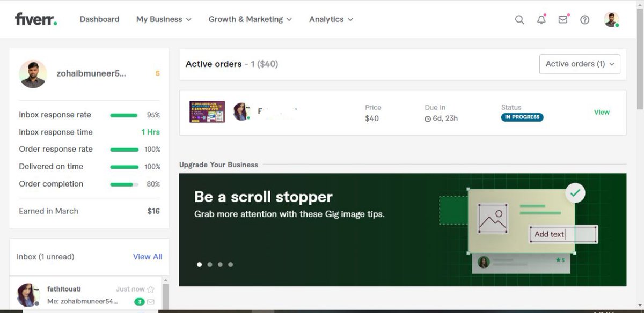Select the fourth banner carousel dot
Screen dimensions: 644x313
click(x=230, y=264)
